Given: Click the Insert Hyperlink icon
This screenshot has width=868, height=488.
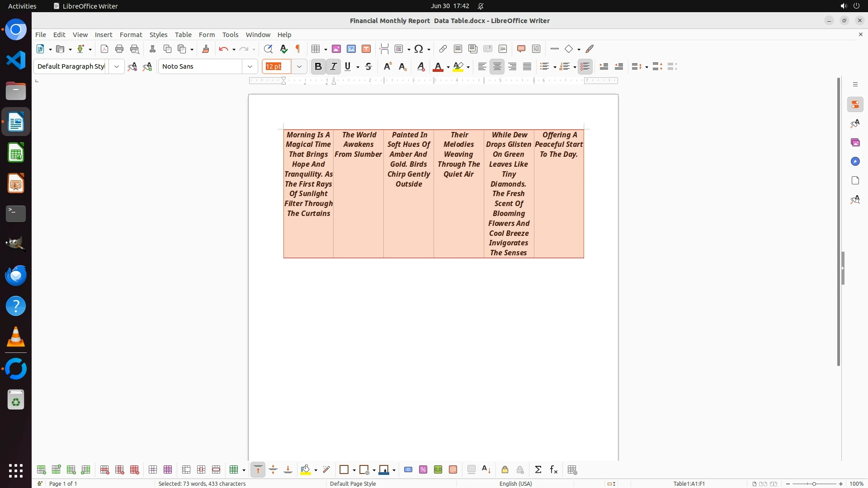Looking at the screenshot, I should point(443,49).
